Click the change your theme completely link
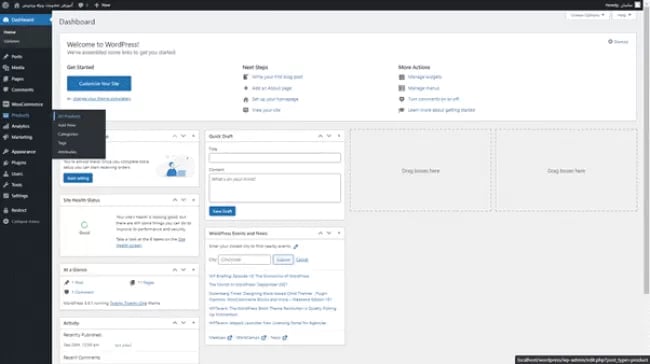Viewport: 650px width, 364px height. click(102, 99)
